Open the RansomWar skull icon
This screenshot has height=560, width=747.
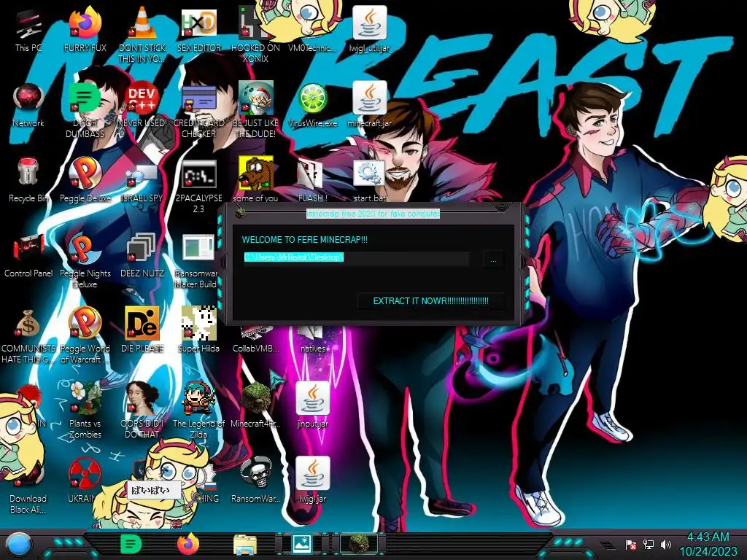[255, 480]
